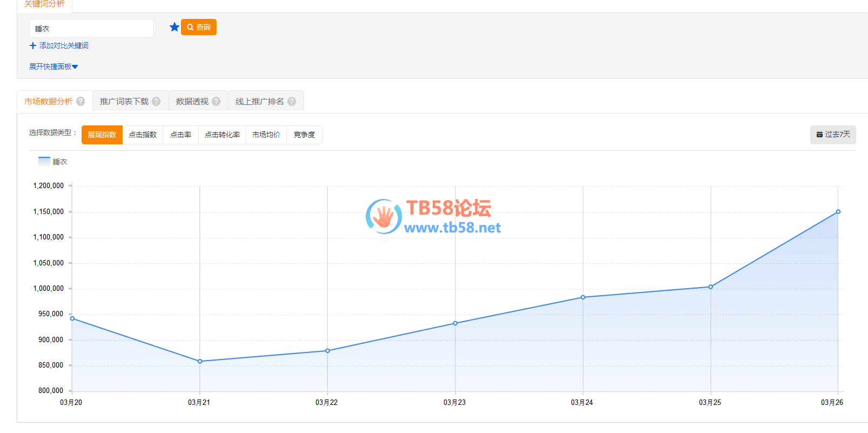Open the 线上推广排名 tab
868x433 pixels.
coord(259,101)
